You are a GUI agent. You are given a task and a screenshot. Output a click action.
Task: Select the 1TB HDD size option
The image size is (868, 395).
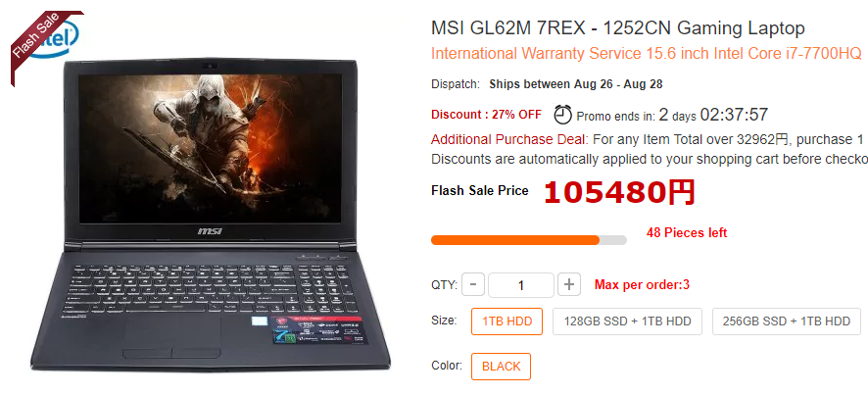coord(507,321)
